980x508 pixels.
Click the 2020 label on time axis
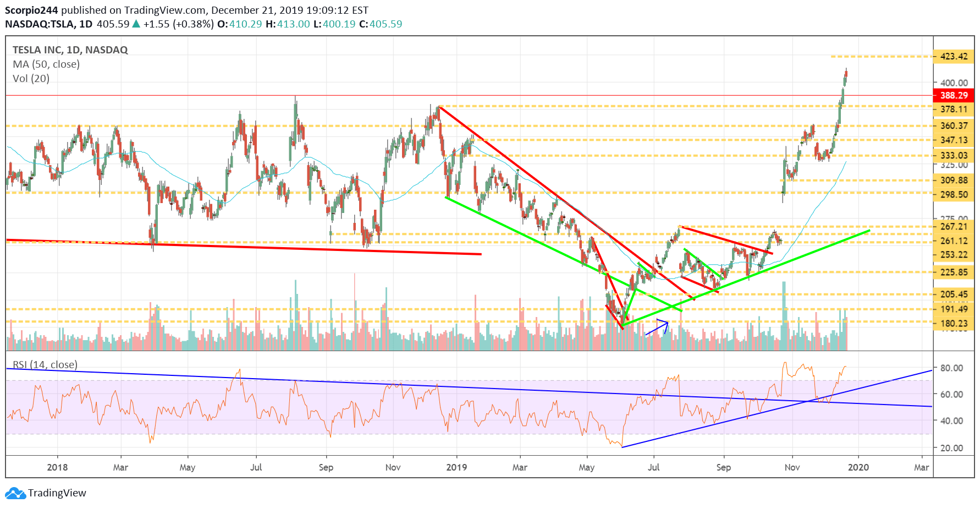tap(858, 467)
